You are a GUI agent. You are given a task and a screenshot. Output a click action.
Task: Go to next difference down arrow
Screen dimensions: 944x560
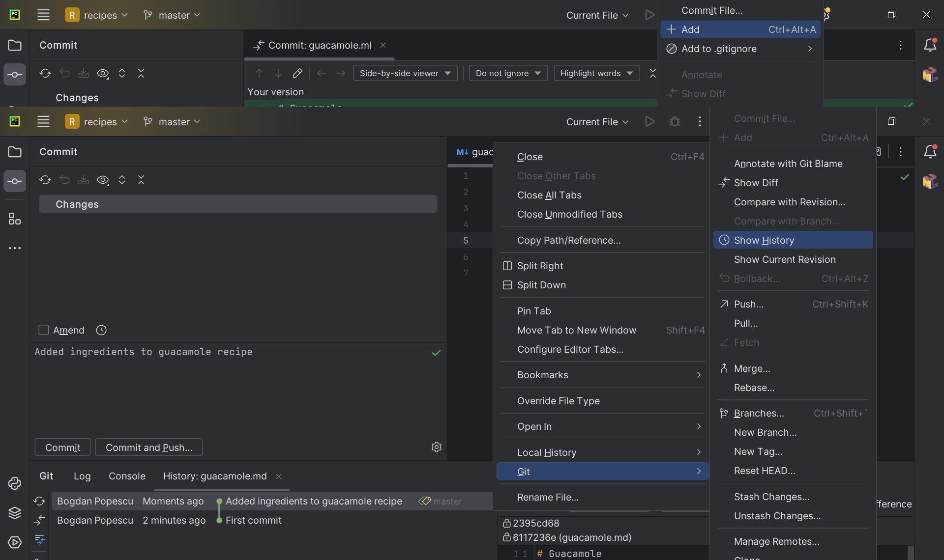278,73
